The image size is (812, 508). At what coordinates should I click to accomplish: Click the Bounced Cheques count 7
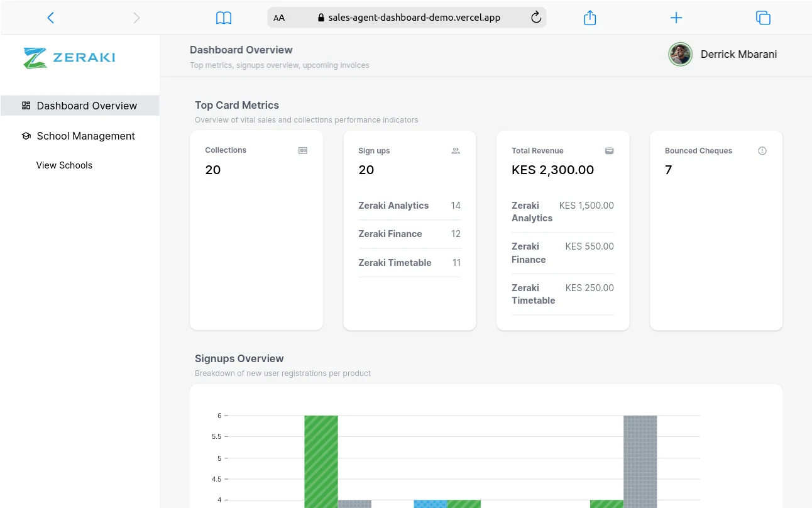(669, 170)
